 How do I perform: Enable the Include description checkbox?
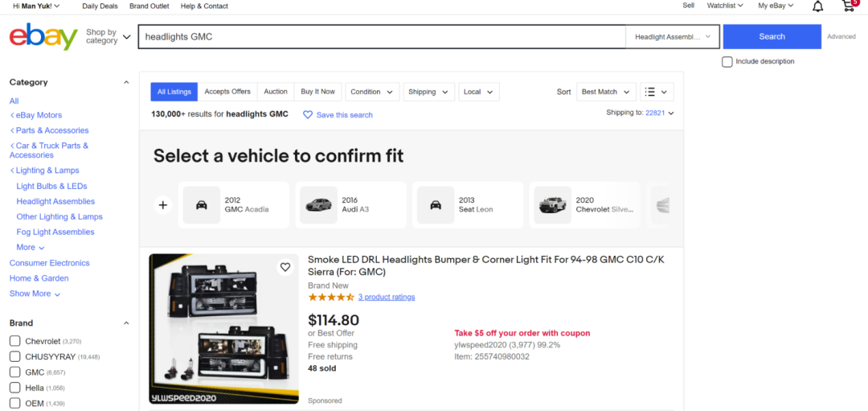pyautogui.click(x=727, y=61)
